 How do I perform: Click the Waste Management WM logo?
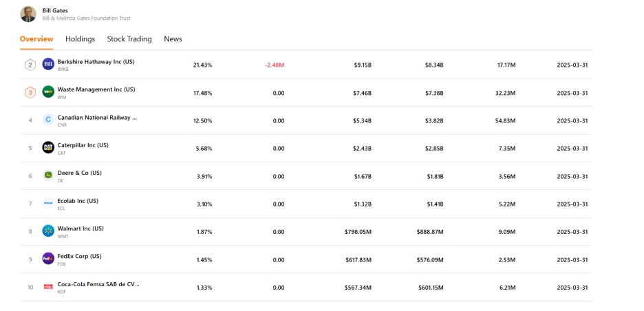pyautogui.click(x=48, y=92)
